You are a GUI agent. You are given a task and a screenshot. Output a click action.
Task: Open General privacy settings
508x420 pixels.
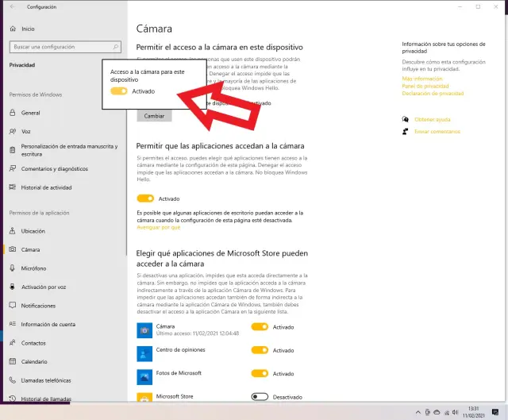point(30,113)
